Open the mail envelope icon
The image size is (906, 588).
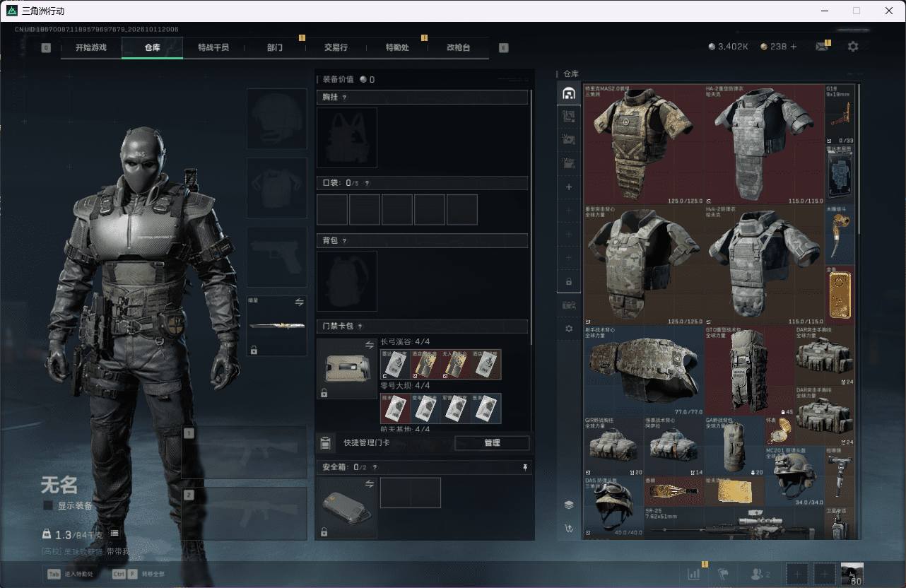coord(821,47)
